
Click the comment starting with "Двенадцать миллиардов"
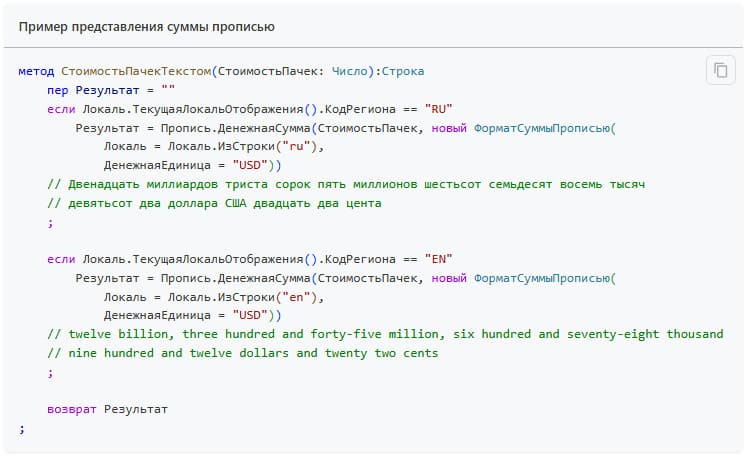[x=345, y=184]
